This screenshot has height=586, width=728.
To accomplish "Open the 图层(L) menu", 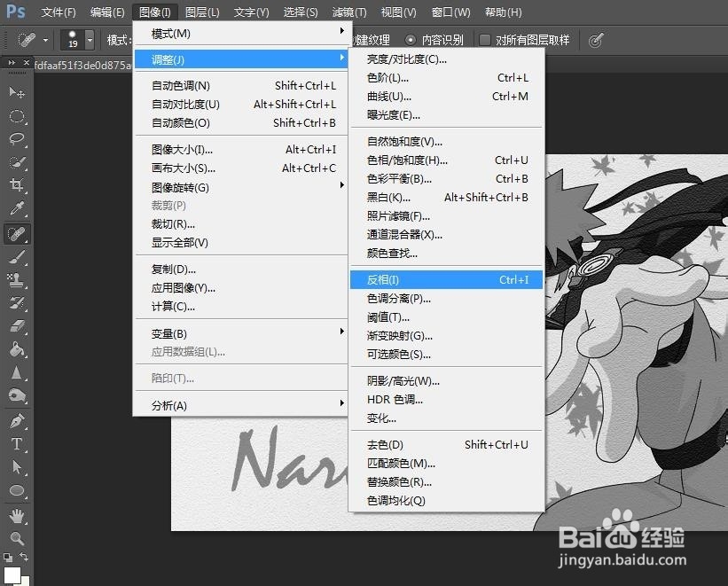I will 202,12.
